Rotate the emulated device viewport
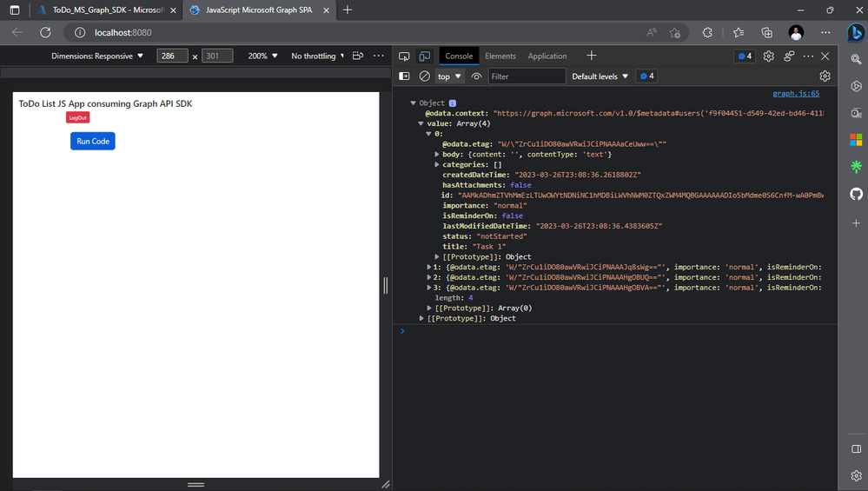 tap(358, 56)
